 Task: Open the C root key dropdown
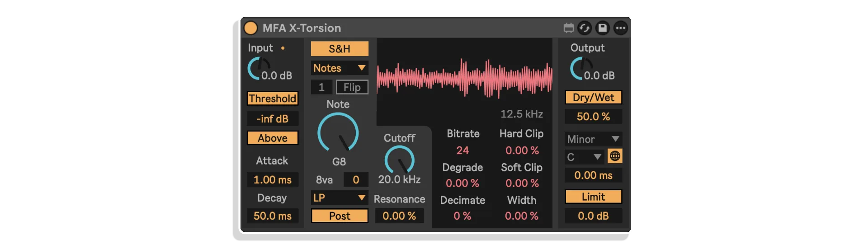pos(585,157)
